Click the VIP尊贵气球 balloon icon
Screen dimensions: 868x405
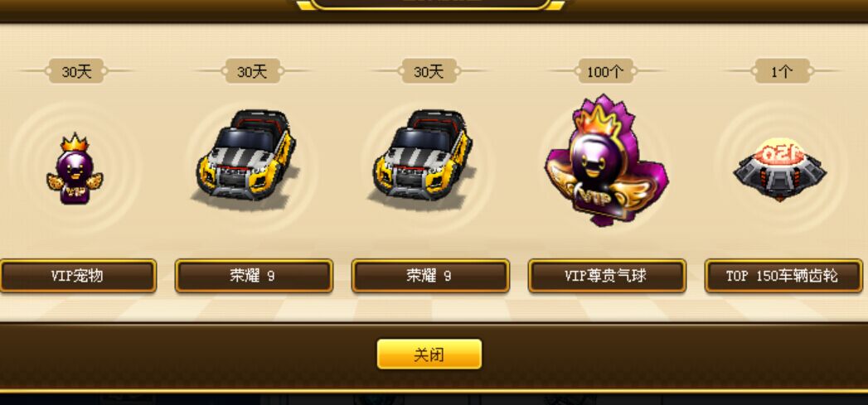tap(607, 161)
